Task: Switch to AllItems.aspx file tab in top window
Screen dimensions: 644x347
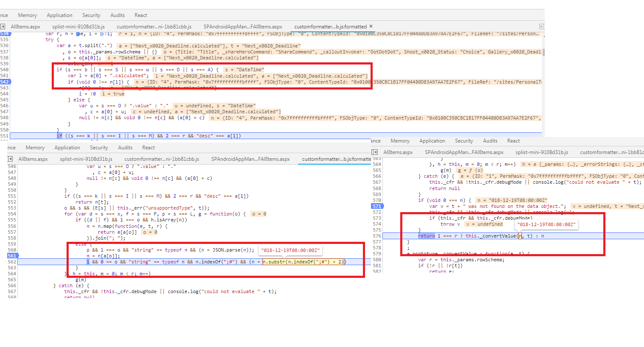Action: pyautogui.click(x=25, y=26)
